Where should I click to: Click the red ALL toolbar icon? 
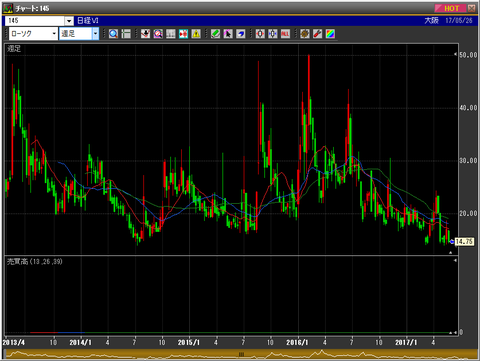tap(285, 34)
